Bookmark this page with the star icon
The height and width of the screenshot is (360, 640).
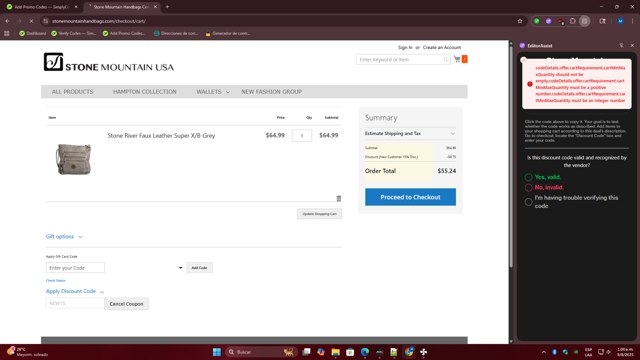click(x=520, y=21)
